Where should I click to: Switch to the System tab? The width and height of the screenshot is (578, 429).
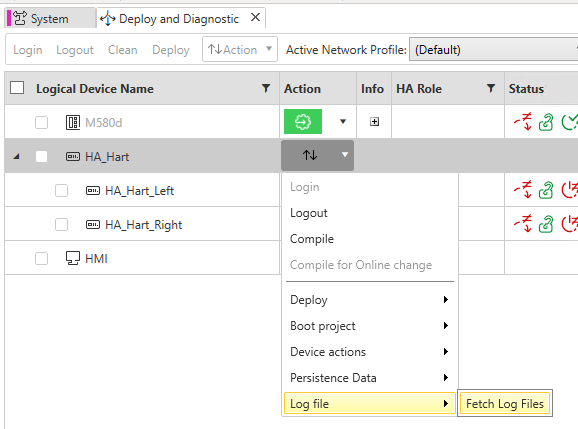pyautogui.click(x=50, y=18)
